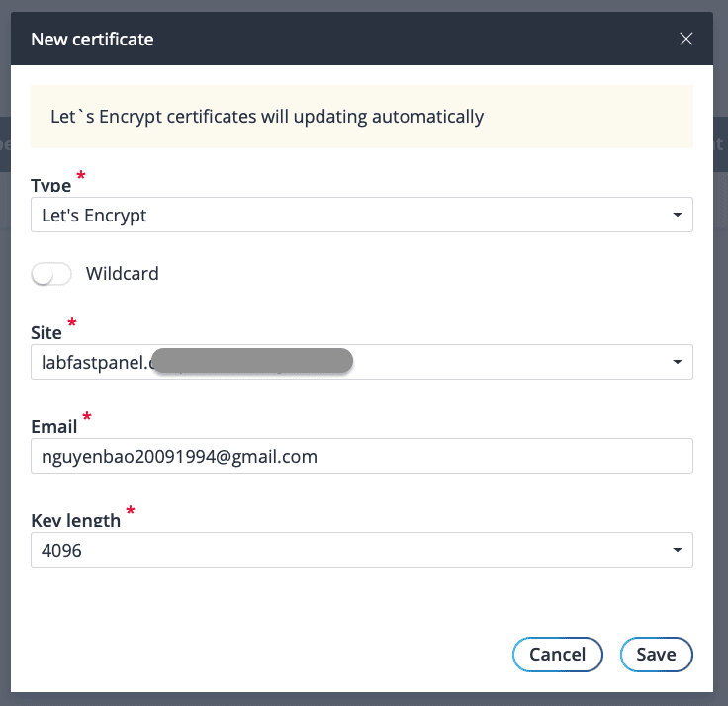The image size is (728, 706).
Task: Cancel the new certificate form
Action: 557,654
